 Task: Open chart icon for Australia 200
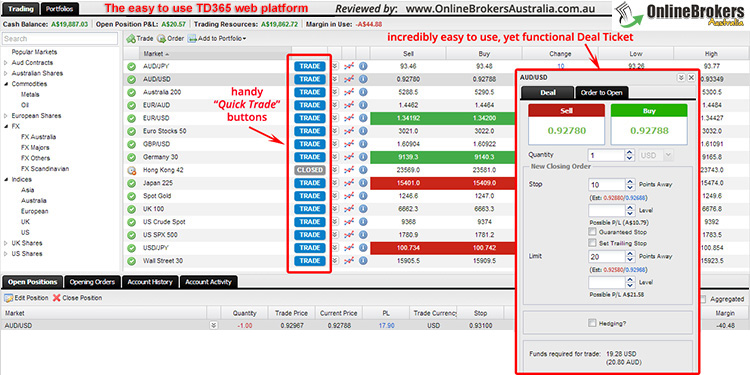(x=349, y=92)
